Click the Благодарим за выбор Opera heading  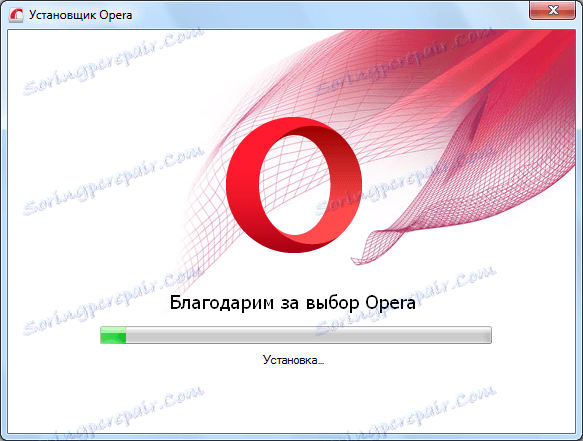coord(293,302)
